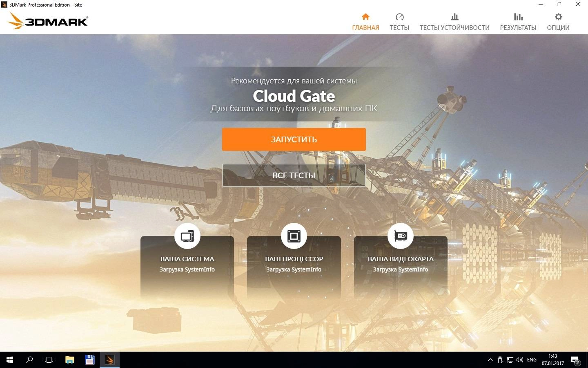This screenshot has height=368, width=588.
Task: Click the ВАША ВИДЕОКАРТА graphics card icon
Action: coord(401,236)
